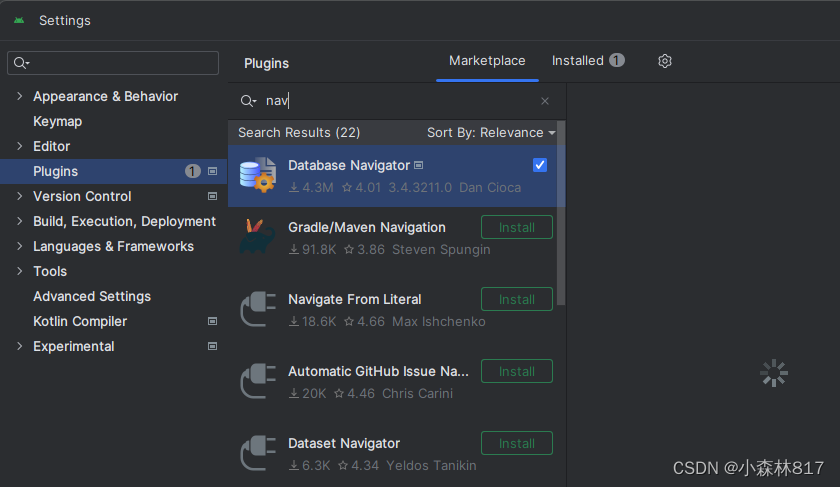Click project-level icon beside Plugins row
The height and width of the screenshot is (487, 840).
(x=213, y=171)
